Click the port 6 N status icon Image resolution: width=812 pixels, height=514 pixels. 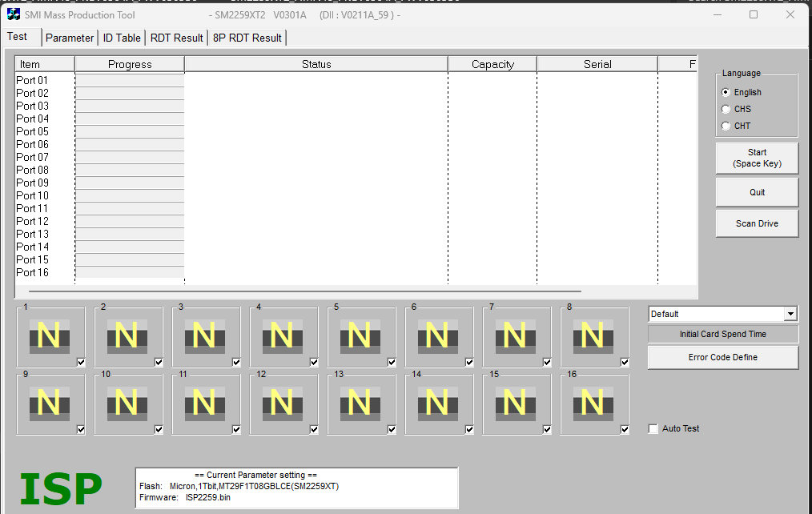(437, 336)
